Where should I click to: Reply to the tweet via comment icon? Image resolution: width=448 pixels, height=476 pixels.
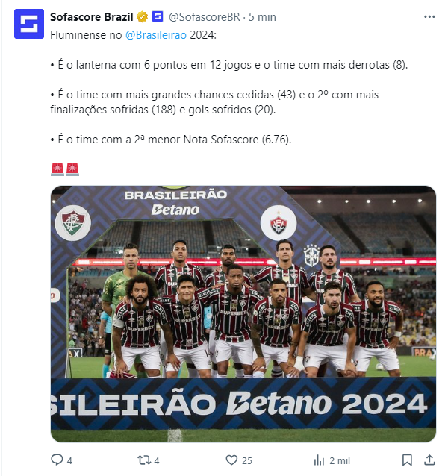coord(57,460)
